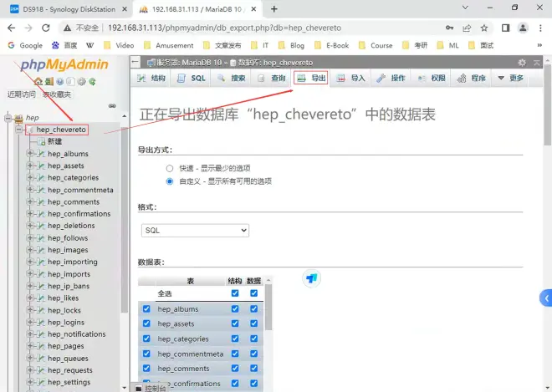Expand the hep_follows table node
552x392 pixels.
tap(30, 238)
